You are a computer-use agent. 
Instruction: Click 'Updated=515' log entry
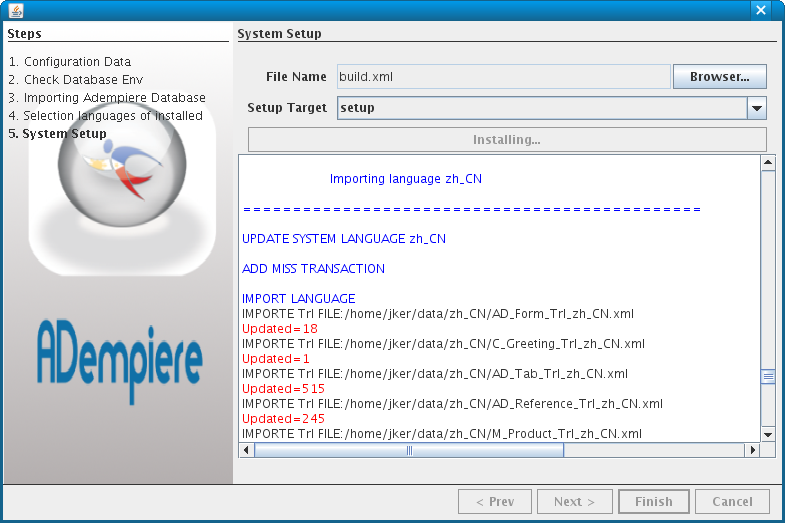coord(283,389)
